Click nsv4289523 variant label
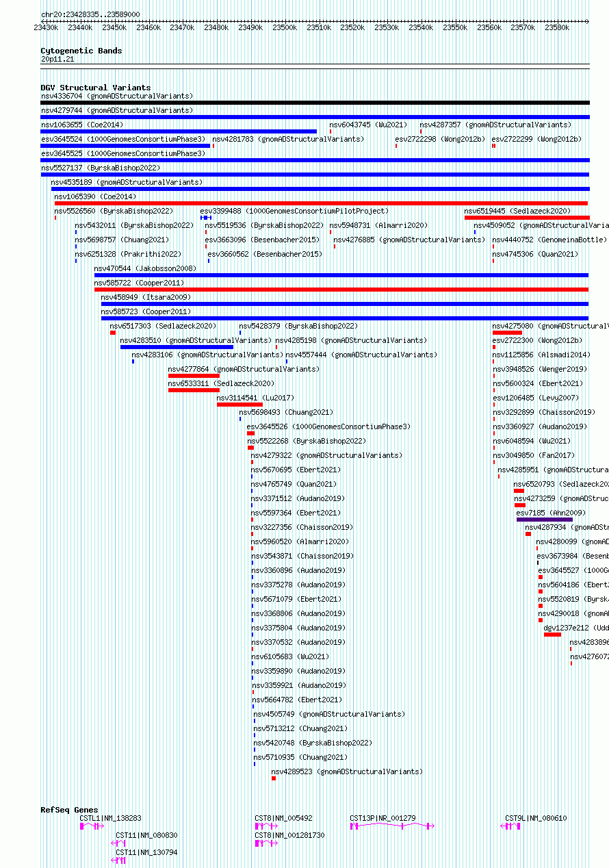609x868 pixels. 347,771
